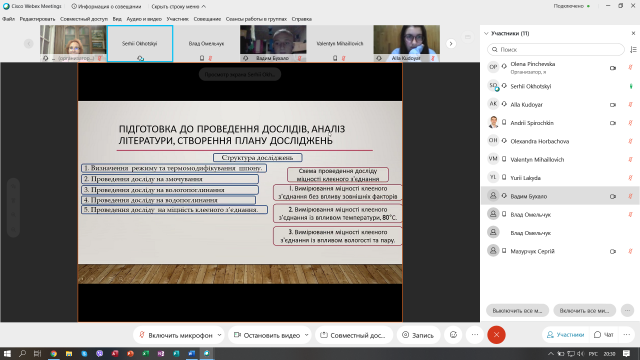Click Остановить видео
This screenshot has height=360, width=640.
(267, 335)
